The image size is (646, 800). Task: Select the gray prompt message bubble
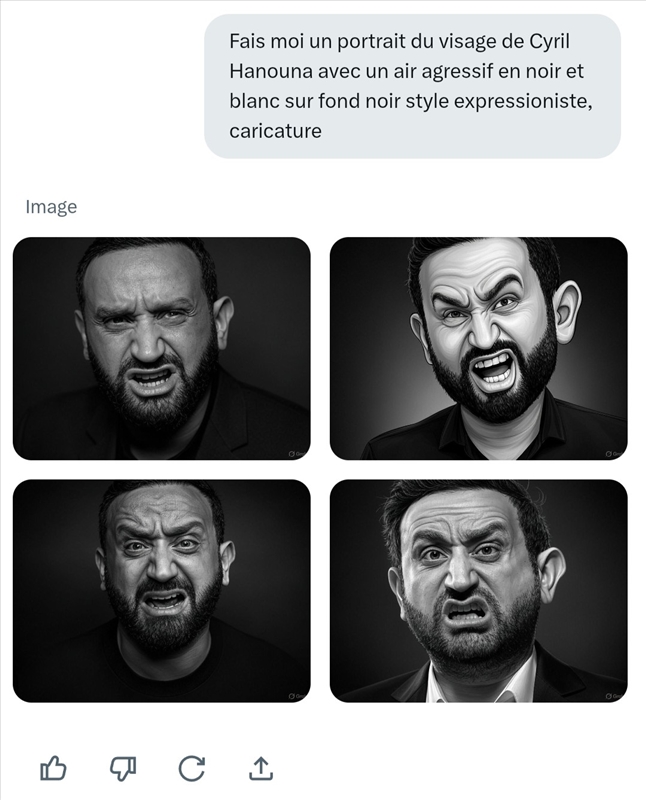[412, 86]
